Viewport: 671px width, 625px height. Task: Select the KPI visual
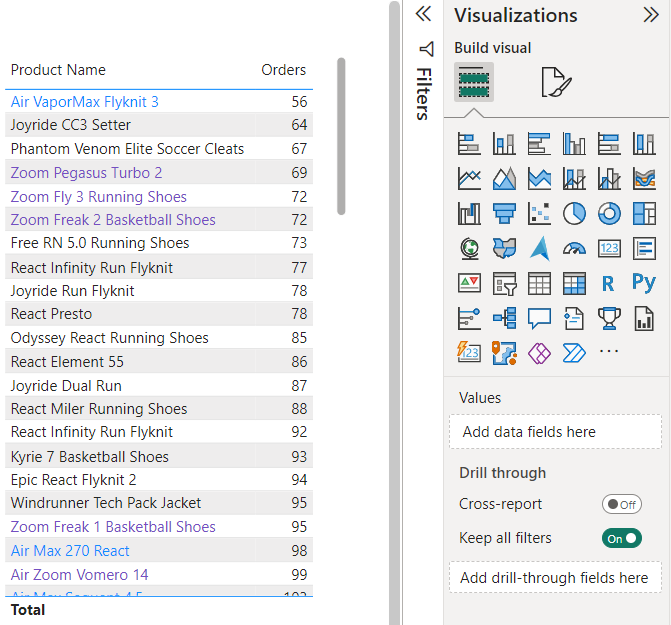pos(469,284)
